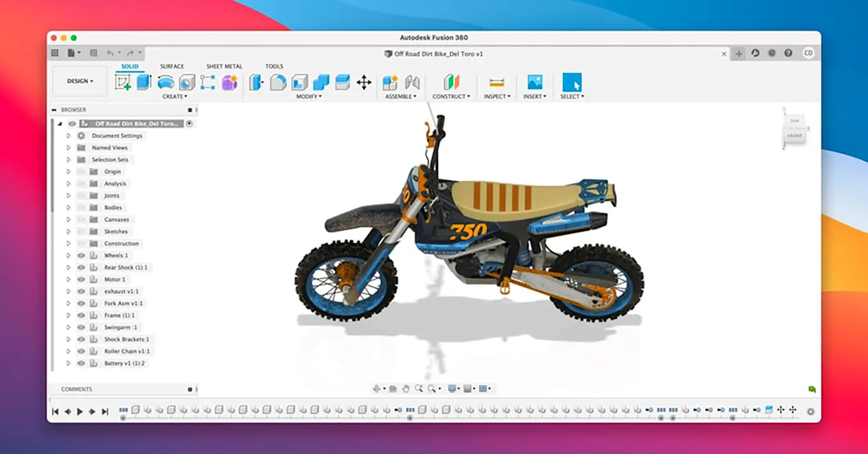Select the Create Sketch tool
Image resolution: width=868 pixels, height=454 pixels.
pyautogui.click(x=122, y=82)
